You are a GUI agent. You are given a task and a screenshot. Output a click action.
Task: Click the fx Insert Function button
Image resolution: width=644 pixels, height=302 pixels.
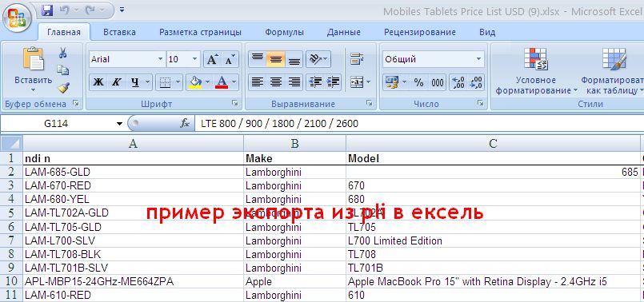coord(185,124)
